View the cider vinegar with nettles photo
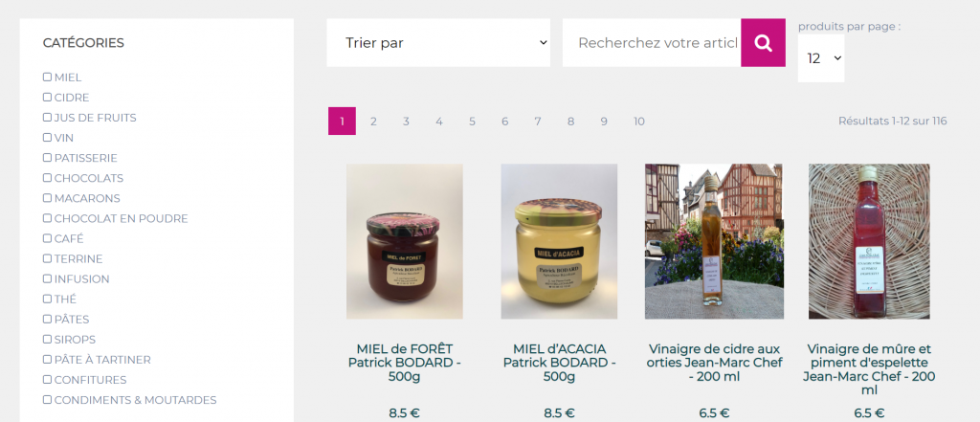The width and height of the screenshot is (980, 422). (x=714, y=241)
